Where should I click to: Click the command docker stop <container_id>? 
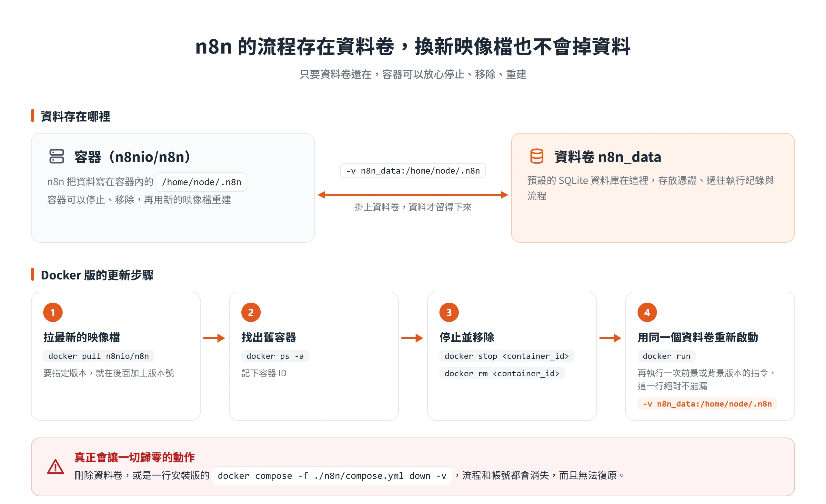[507, 356]
